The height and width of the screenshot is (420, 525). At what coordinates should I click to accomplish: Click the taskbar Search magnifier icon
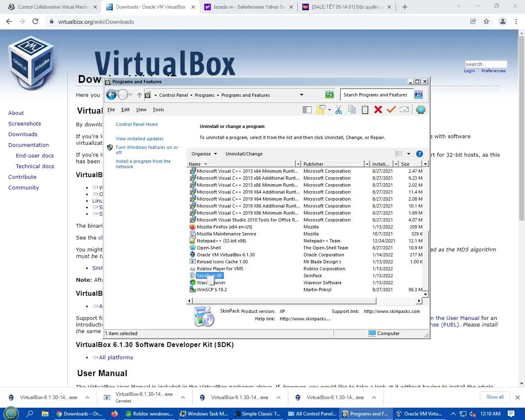coord(30,414)
